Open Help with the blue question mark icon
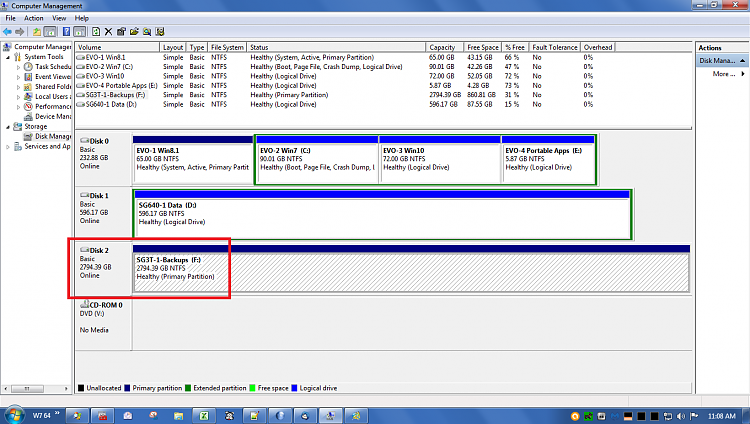This screenshot has height=424, width=750. pyautogui.click(x=66, y=32)
